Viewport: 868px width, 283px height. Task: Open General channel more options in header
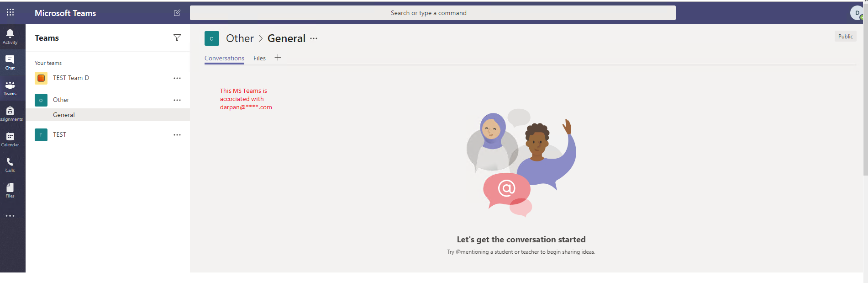[314, 38]
